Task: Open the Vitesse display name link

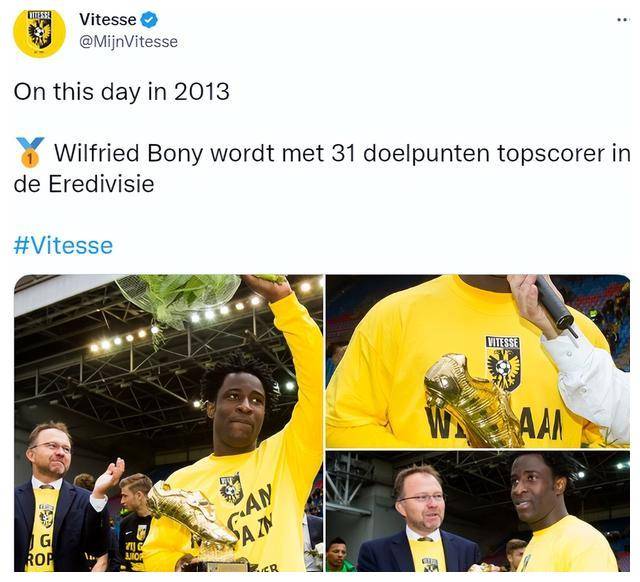Action: 108,20
